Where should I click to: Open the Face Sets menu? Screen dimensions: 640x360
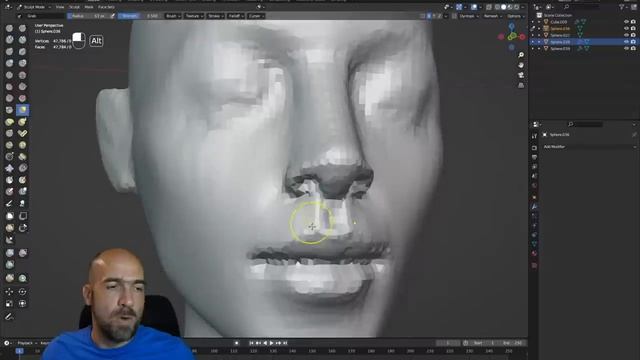click(x=106, y=7)
